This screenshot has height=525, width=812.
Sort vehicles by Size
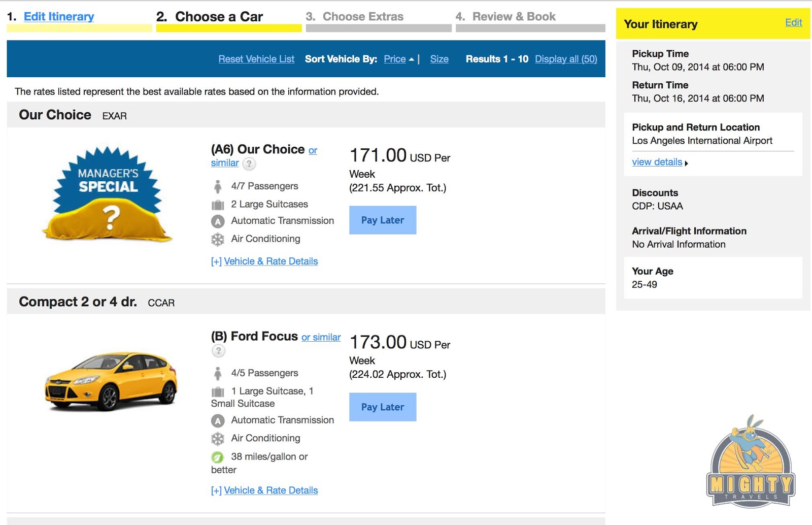pos(439,59)
